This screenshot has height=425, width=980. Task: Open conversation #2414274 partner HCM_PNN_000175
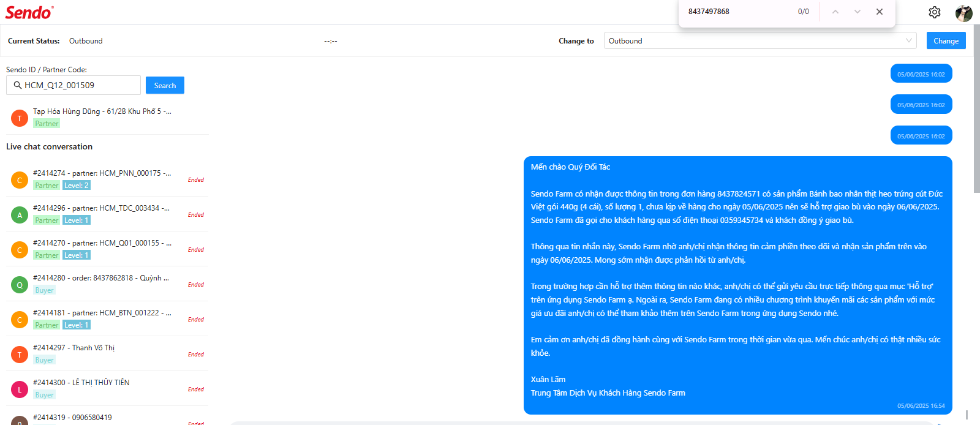pyautogui.click(x=107, y=179)
